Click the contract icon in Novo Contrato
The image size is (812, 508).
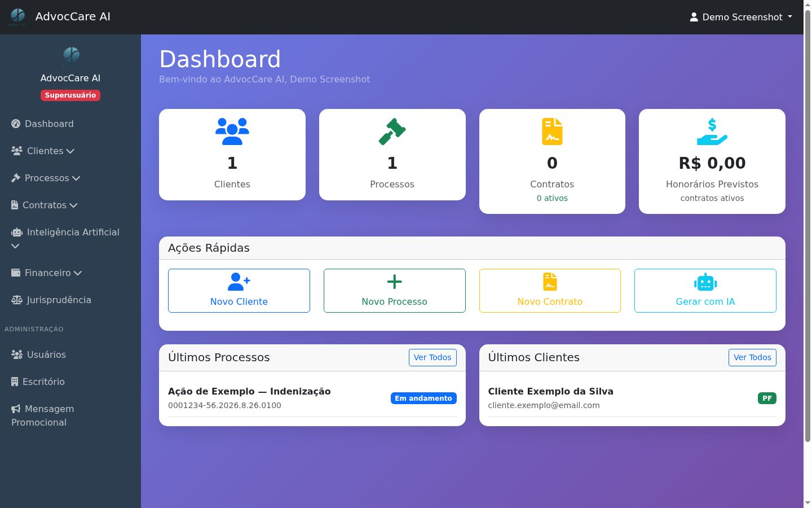coord(550,282)
